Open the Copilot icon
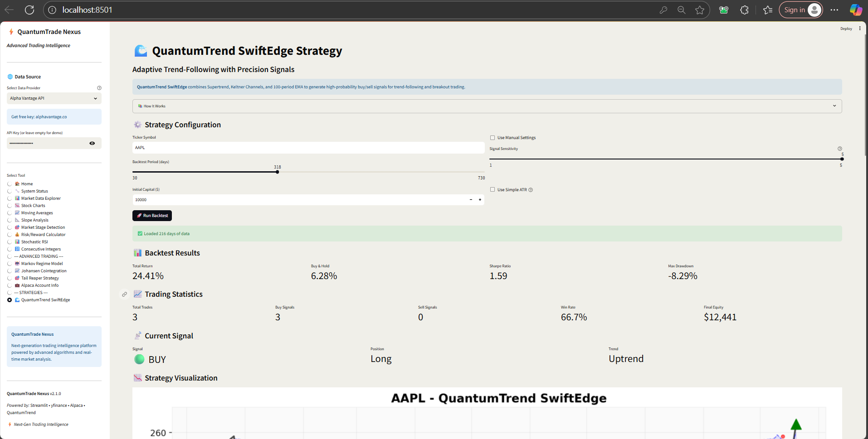The width and height of the screenshot is (868, 439). [x=856, y=10]
